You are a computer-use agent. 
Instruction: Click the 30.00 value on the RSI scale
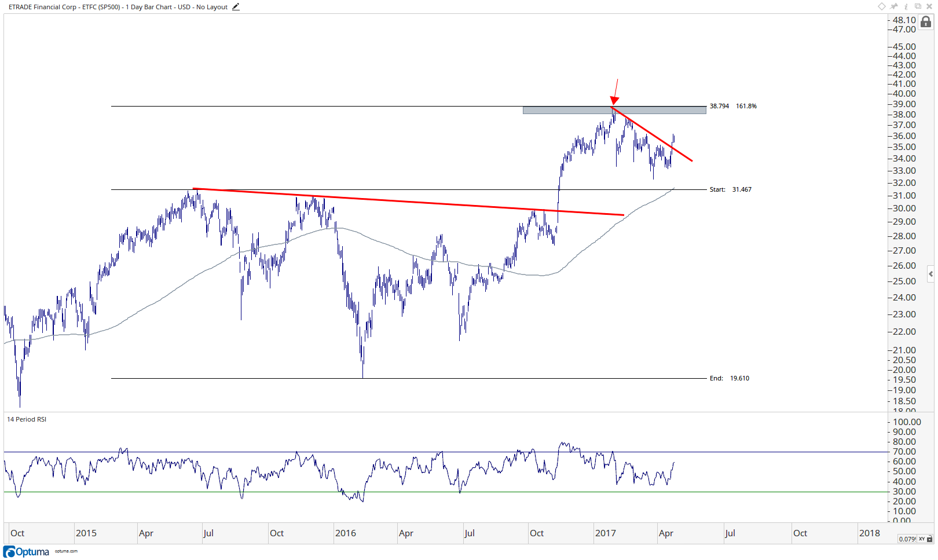[904, 492]
